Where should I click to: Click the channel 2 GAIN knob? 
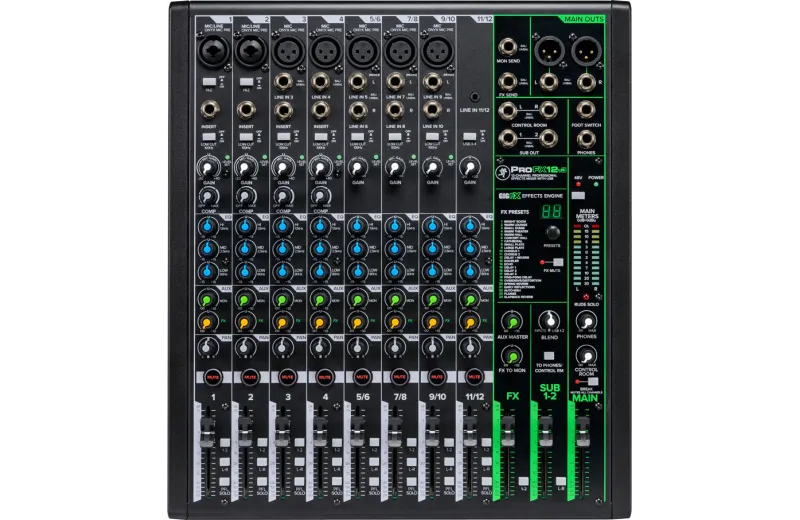[x=245, y=168]
